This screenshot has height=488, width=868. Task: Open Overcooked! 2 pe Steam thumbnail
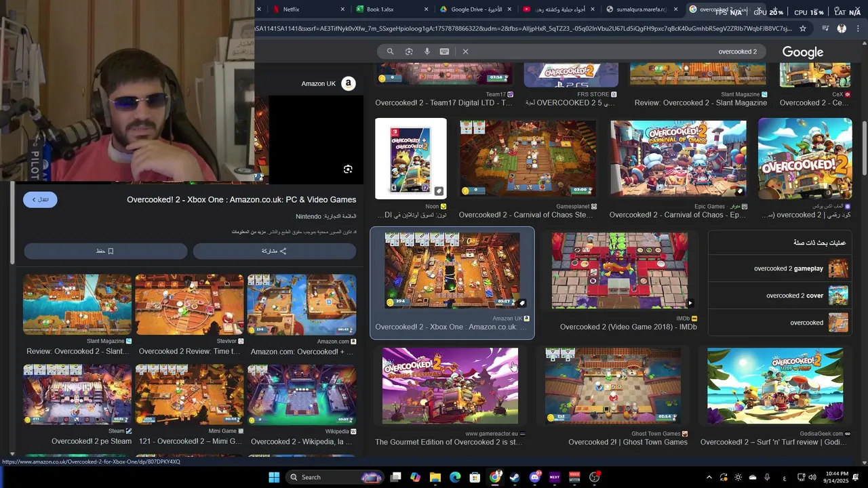point(77,394)
